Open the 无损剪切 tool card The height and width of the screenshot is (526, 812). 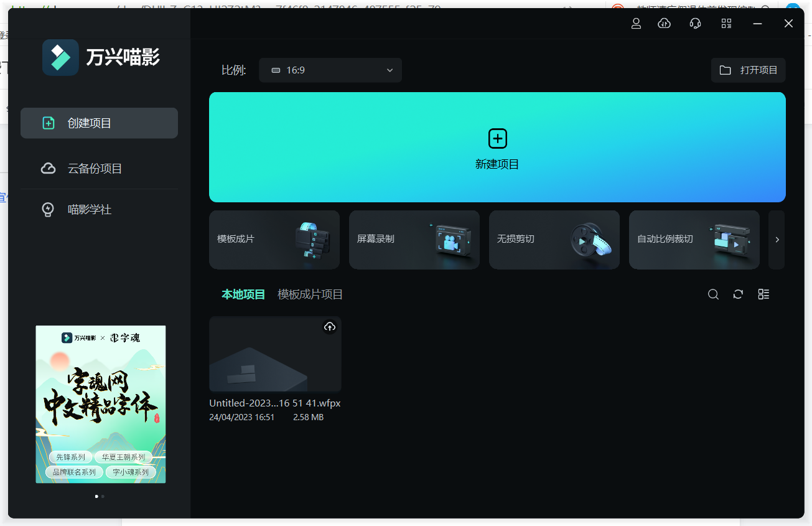[554, 240]
